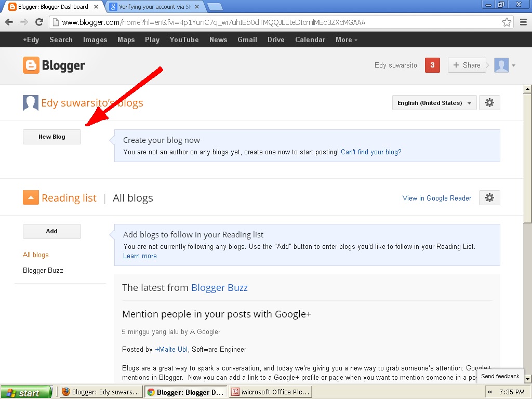This screenshot has height=399, width=532.
Task: Click the browser back arrow
Action: tap(9, 22)
